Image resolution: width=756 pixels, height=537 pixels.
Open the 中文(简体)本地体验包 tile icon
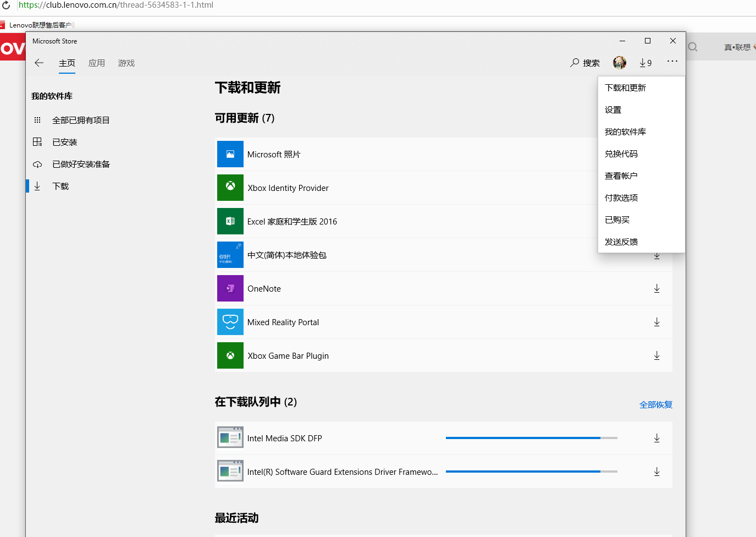pyautogui.click(x=230, y=255)
